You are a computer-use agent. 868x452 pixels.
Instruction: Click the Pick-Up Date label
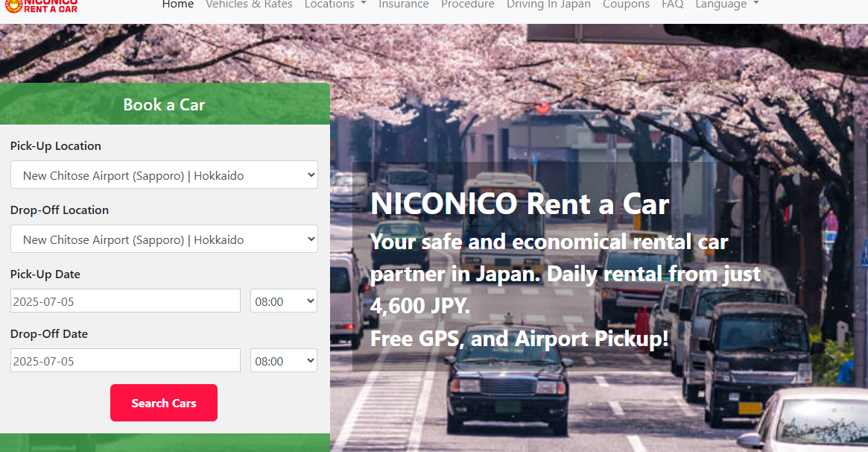click(x=45, y=274)
